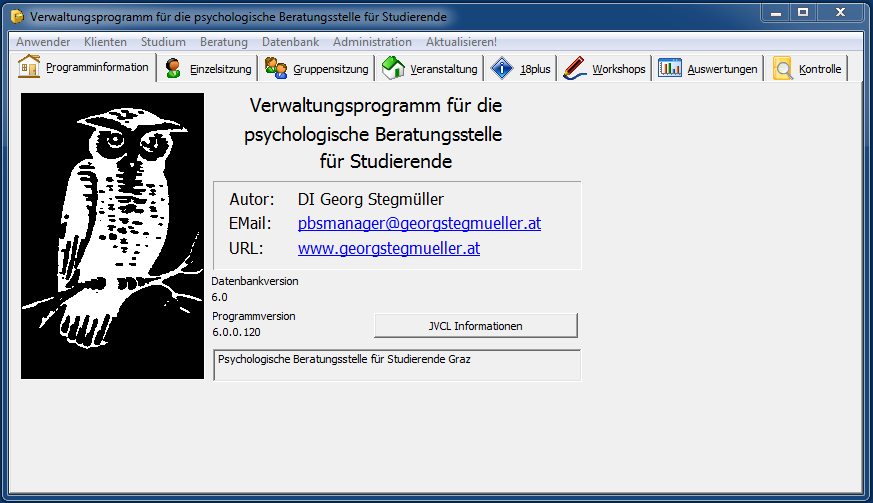Click the house icon on Programminformation tab
Image resolution: width=873 pixels, height=503 pixels.
[x=29, y=67]
